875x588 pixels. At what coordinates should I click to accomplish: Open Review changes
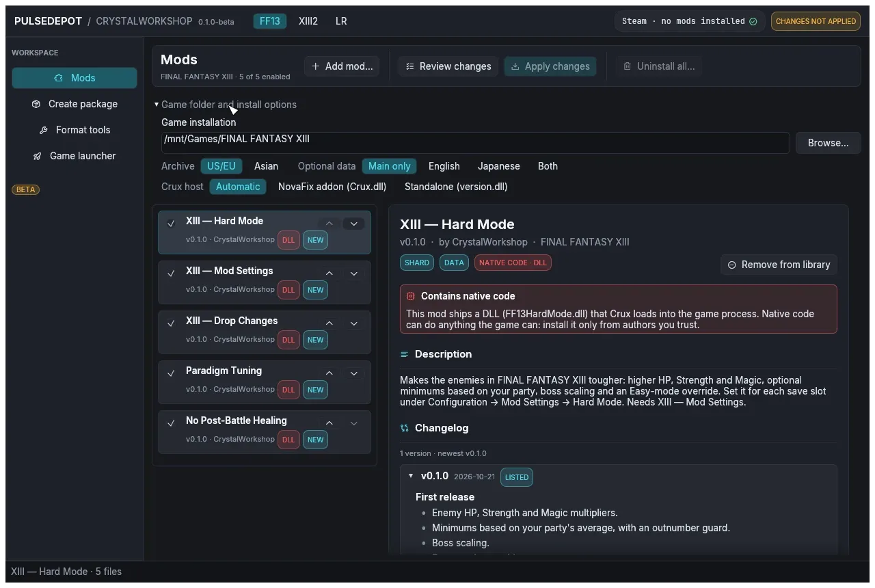[x=448, y=66]
